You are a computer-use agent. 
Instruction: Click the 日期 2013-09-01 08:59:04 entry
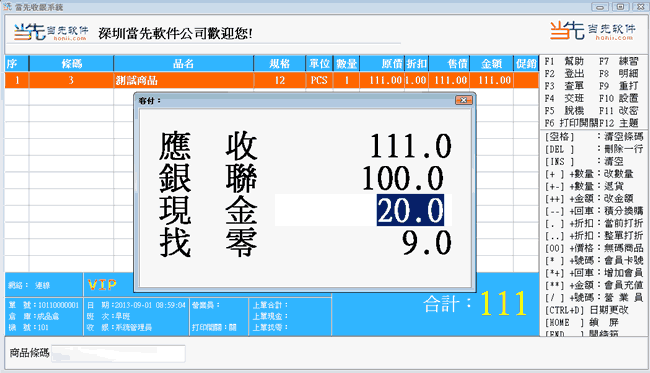point(136,305)
